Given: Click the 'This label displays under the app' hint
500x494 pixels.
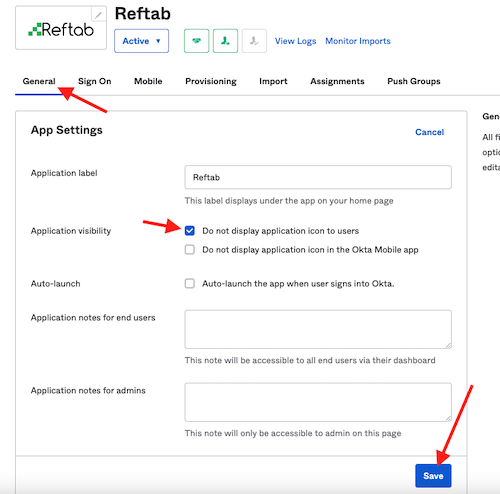Looking at the screenshot, I should (x=289, y=201).
